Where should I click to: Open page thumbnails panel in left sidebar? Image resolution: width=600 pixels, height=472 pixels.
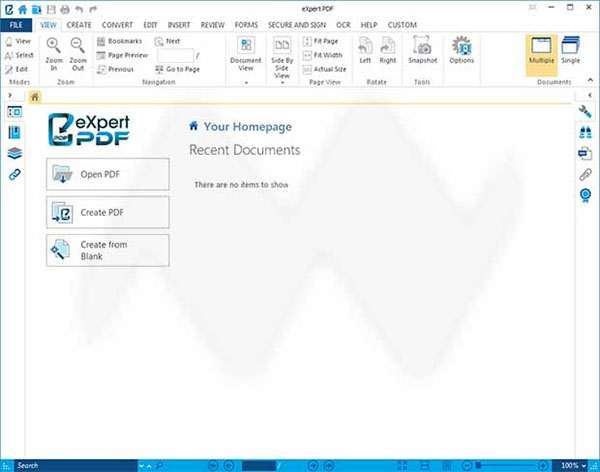[x=15, y=112]
